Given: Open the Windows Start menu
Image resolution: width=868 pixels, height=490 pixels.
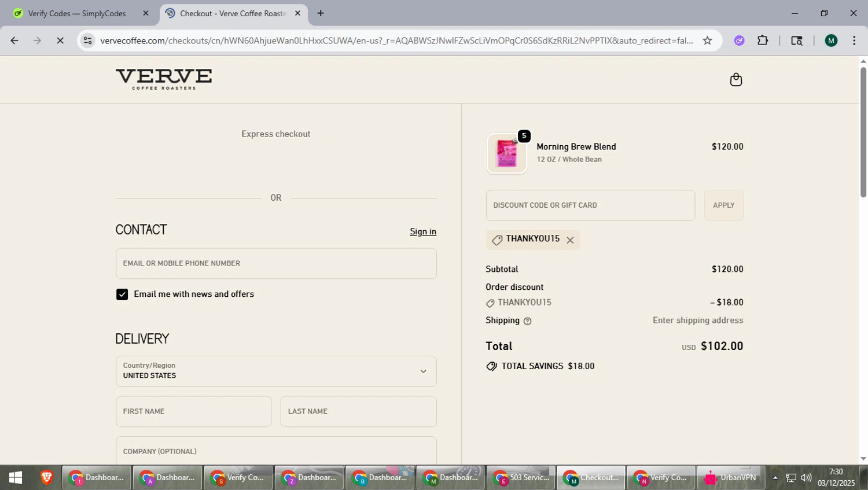Looking at the screenshot, I should point(16,478).
